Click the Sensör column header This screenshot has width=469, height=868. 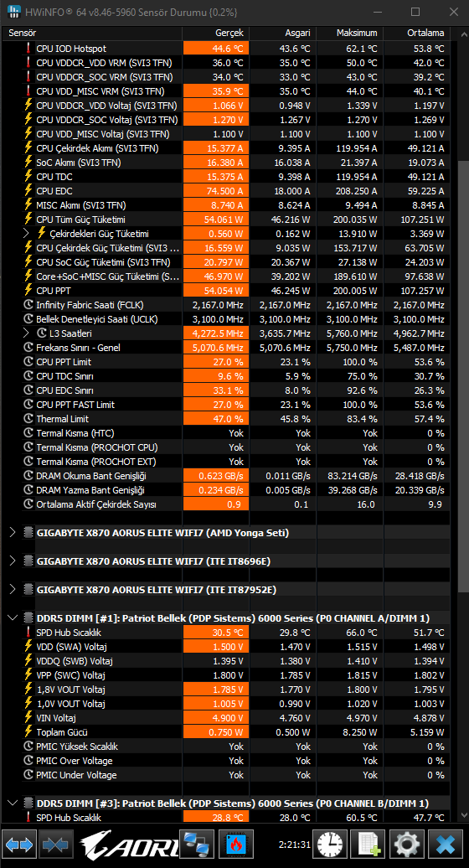click(92, 34)
